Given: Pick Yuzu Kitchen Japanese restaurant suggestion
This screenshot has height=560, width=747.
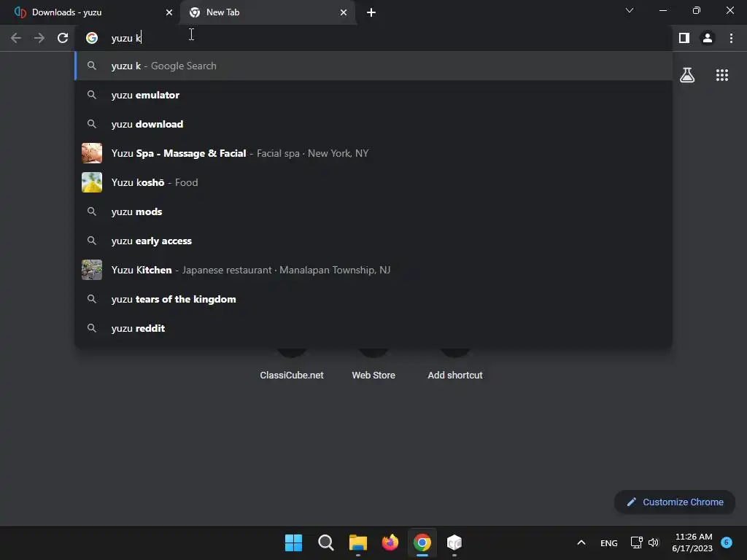Looking at the screenshot, I should coord(373,270).
